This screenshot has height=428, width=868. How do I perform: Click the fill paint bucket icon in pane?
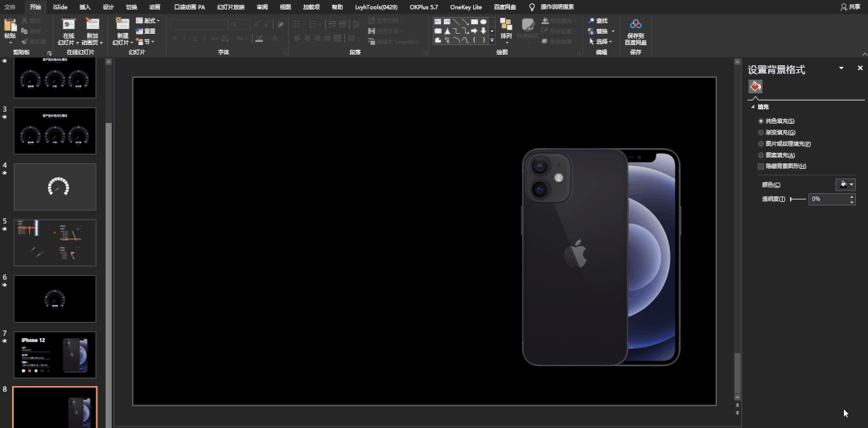coord(755,86)
